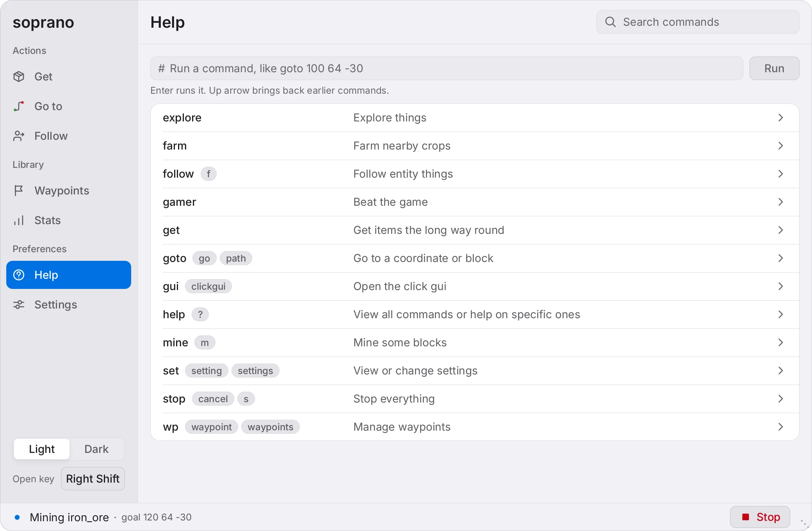This screenshot has width=812, height=531.
Task: Click the 'help' command name
Action: [174, 314]
